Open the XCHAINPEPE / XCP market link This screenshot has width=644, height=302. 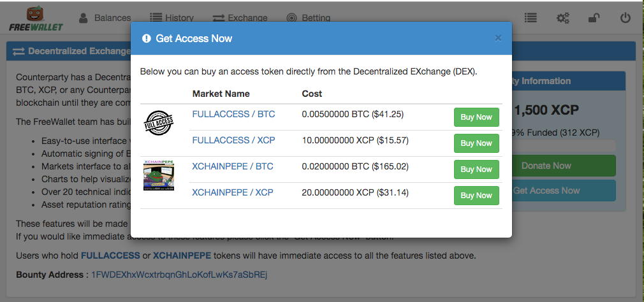point(233,192)
